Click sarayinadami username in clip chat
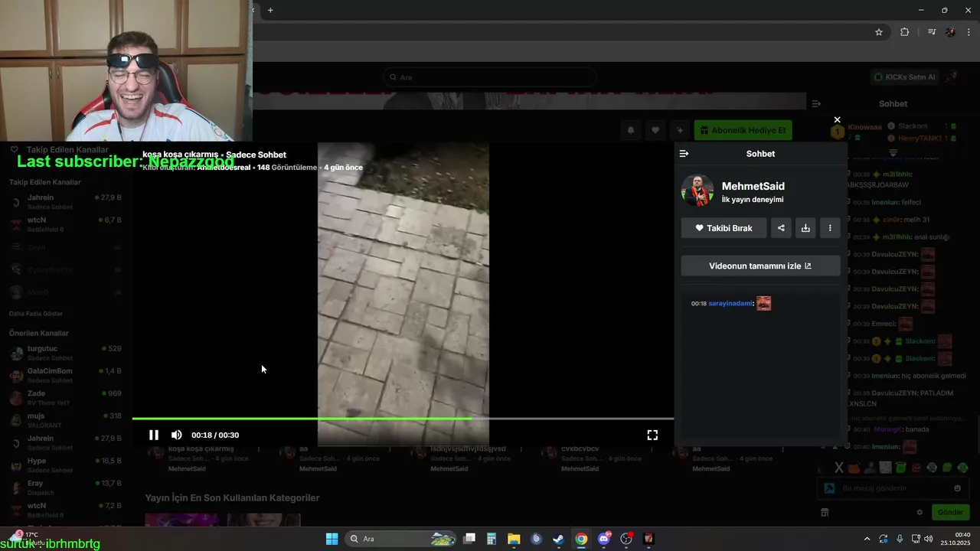The height and width of the screenshot is (551, 980). click(730, 304)
